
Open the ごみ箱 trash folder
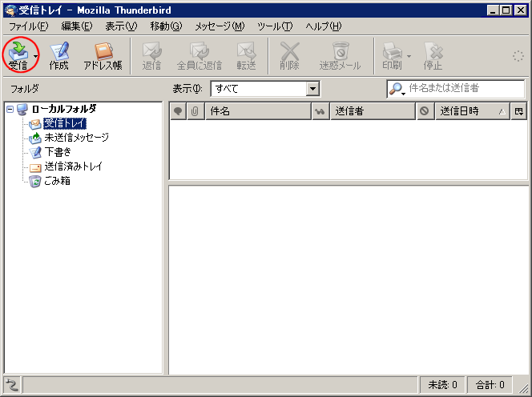pyautogui.click(x=58, y=181)
